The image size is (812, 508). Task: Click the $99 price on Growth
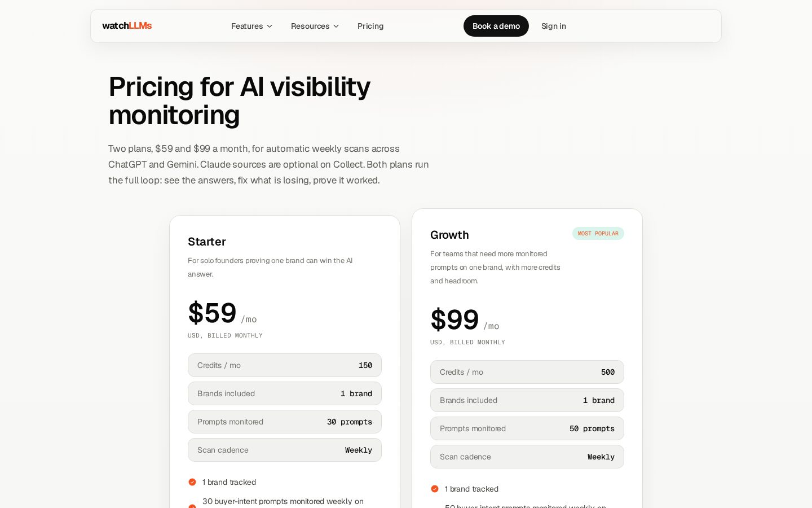click(x=454, y=320)
